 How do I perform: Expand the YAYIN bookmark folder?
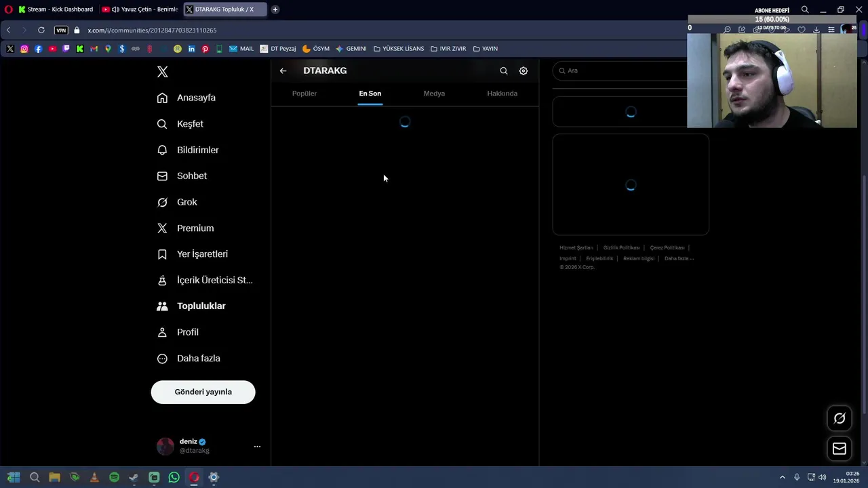click(x=486, y=49)
